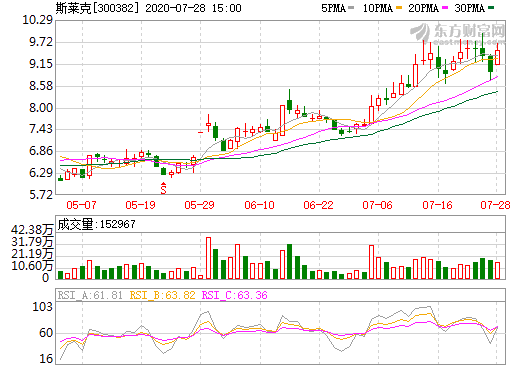The image size is (520, 365).
Task: Click the magenta swatch beside 20PMA
Action: click(x=445, y=7)
